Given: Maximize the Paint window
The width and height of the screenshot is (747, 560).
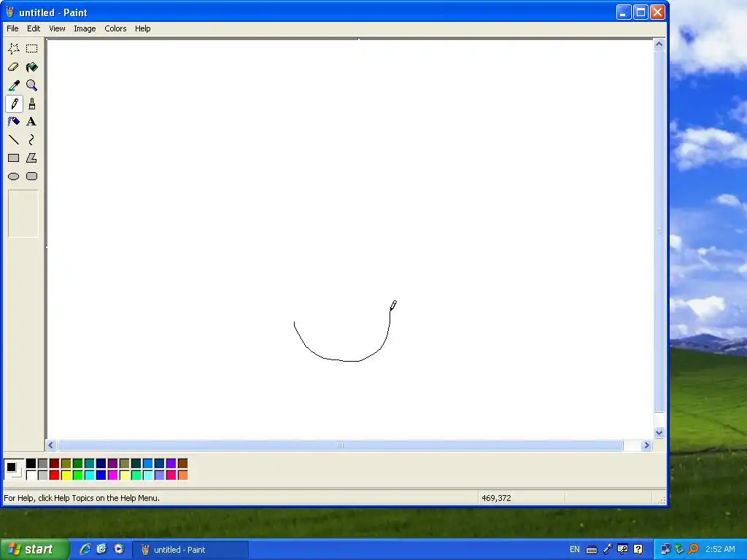Looking at the screenshot, I should click(640, 12).
